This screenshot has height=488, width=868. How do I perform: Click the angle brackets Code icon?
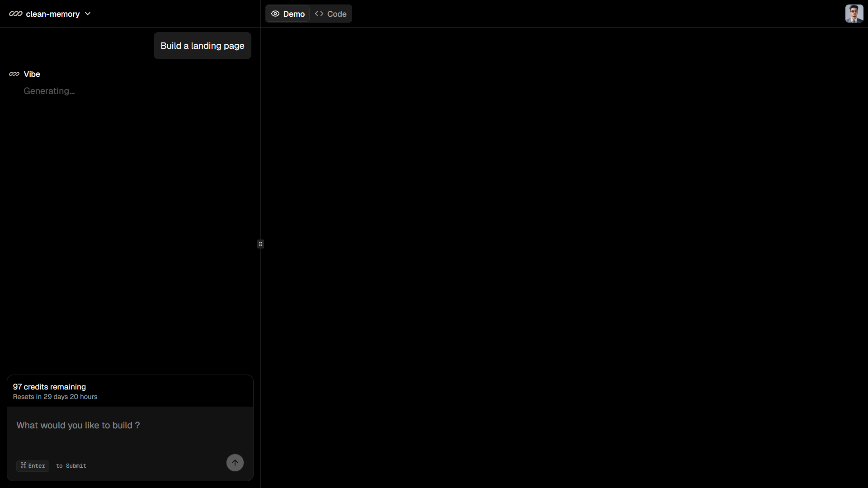click(x=319, y=14)
